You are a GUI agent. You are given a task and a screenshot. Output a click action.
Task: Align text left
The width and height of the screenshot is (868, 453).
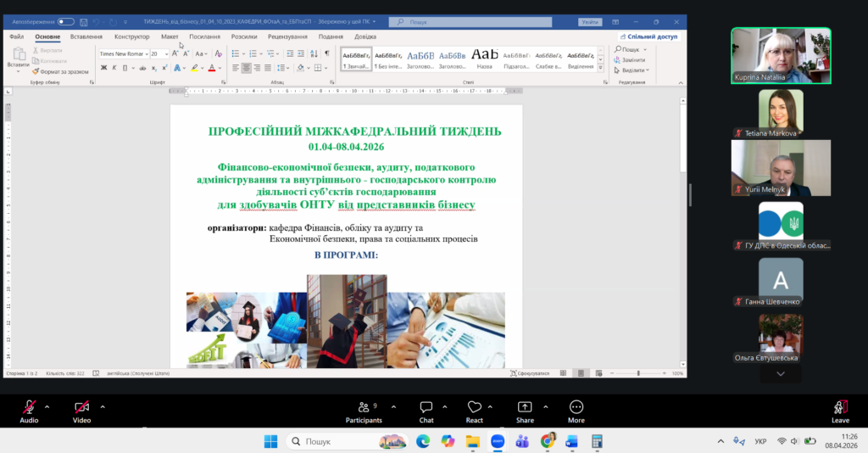[236, 68]
